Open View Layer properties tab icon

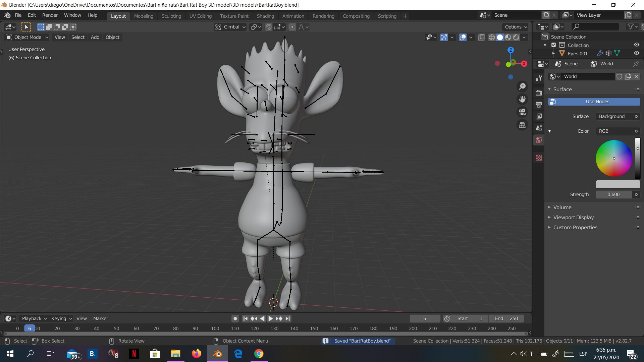tap(539, 116)
